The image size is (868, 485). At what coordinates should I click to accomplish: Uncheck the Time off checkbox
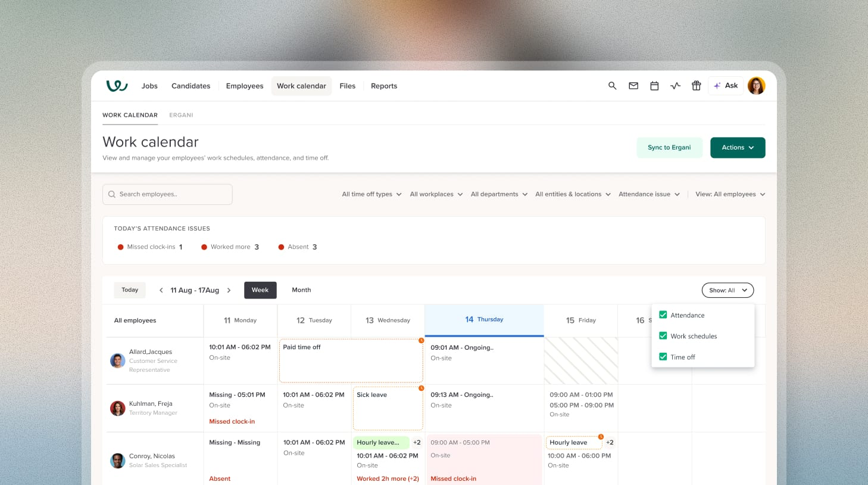(x=663, y=357)
